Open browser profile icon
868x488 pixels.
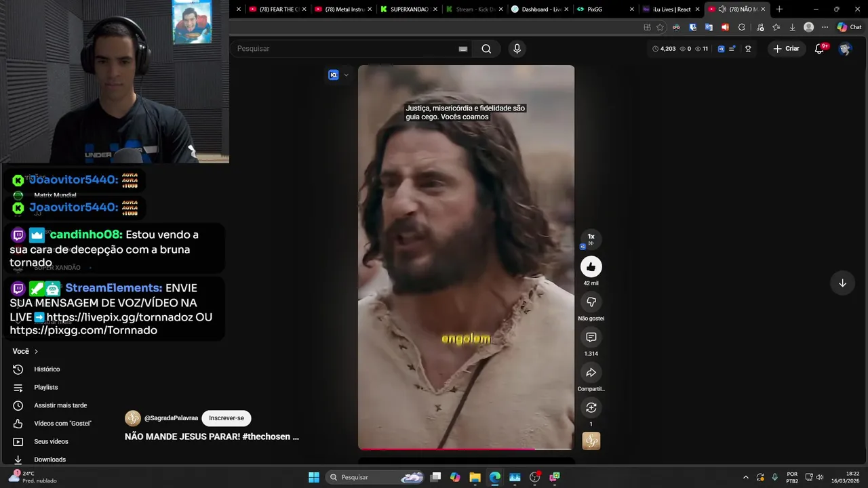tap(808, 27)
